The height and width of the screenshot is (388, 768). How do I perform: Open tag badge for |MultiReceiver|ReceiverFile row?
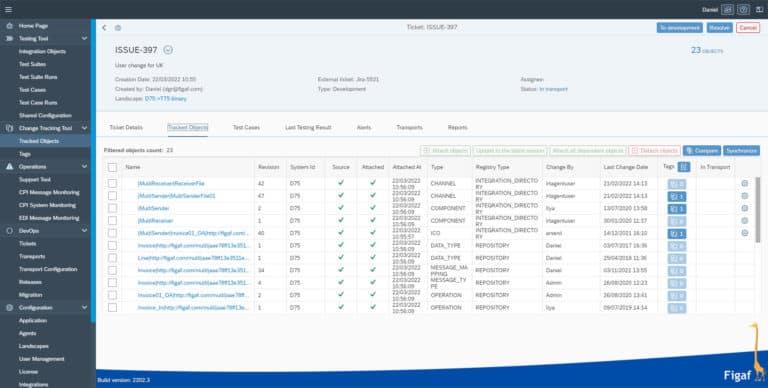coord(677,184)
